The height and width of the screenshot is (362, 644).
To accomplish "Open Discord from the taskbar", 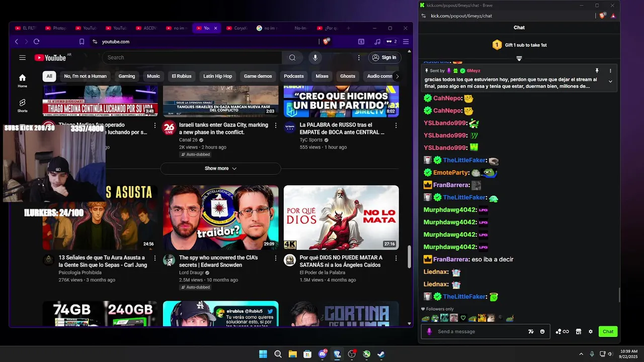I will tap(323, 354).
